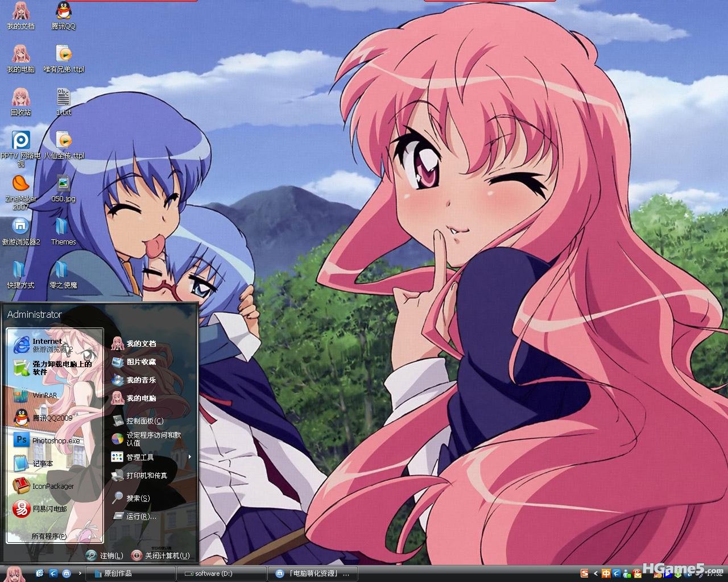Open the mail envelope tray icon

(638, 573)
